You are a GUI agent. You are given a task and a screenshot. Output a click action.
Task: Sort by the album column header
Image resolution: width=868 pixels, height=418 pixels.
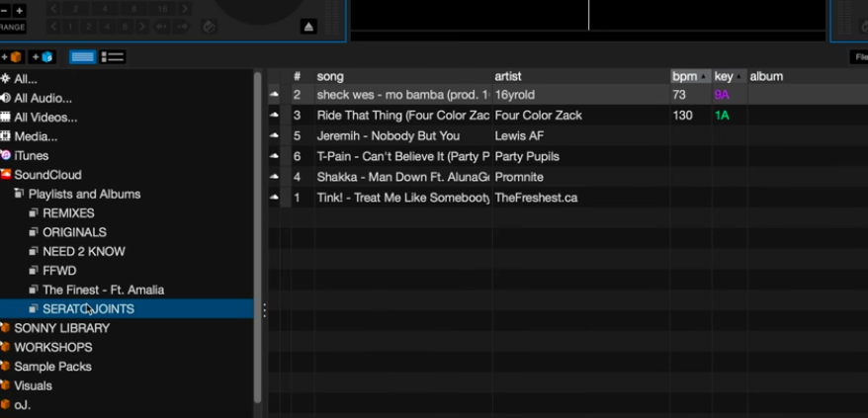(x=808, y=76)
